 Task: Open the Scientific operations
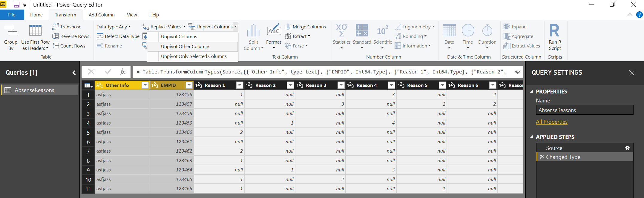[x=382, y=36]
